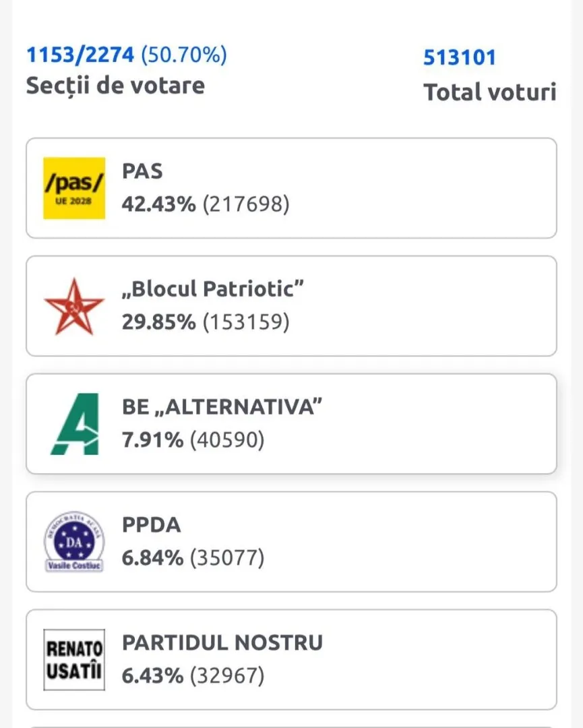
Task: Click the PAS 42.43% vote share
Action: (158, 204)
